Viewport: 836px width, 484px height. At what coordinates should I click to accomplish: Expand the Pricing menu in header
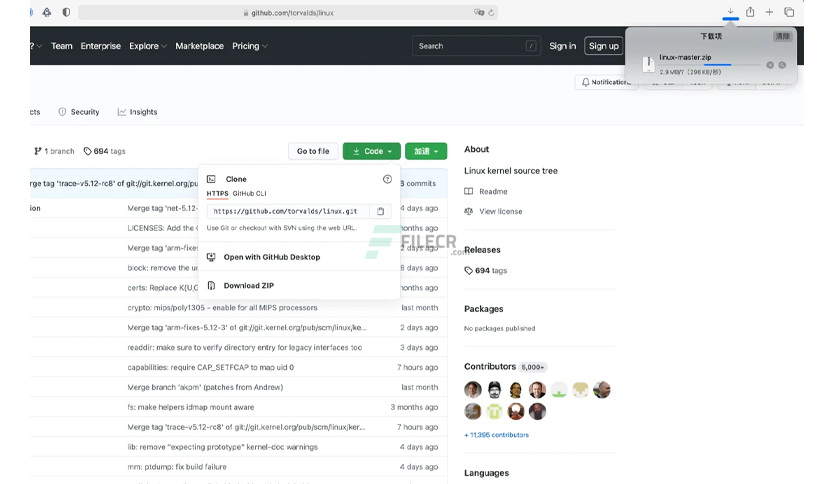(250, 46)
